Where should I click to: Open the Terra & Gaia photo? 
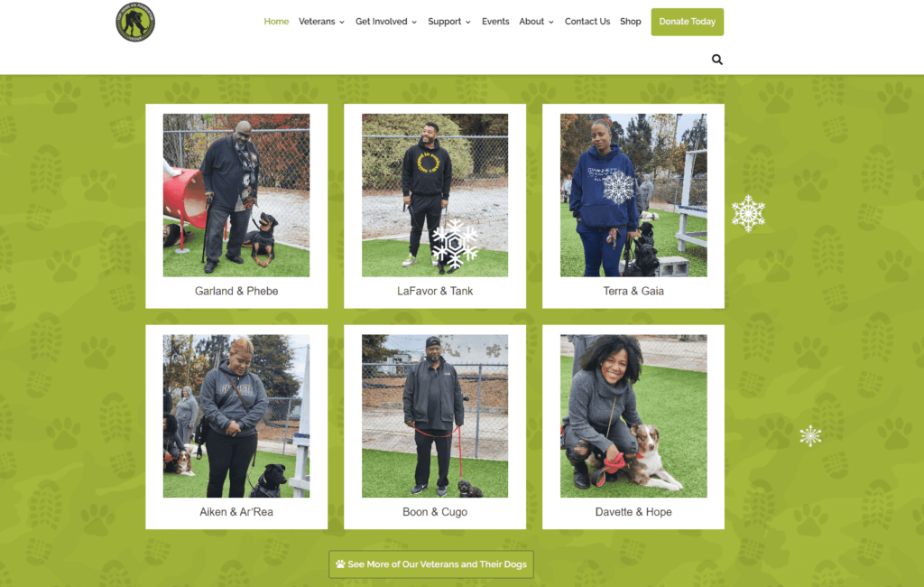pos(633,195)
